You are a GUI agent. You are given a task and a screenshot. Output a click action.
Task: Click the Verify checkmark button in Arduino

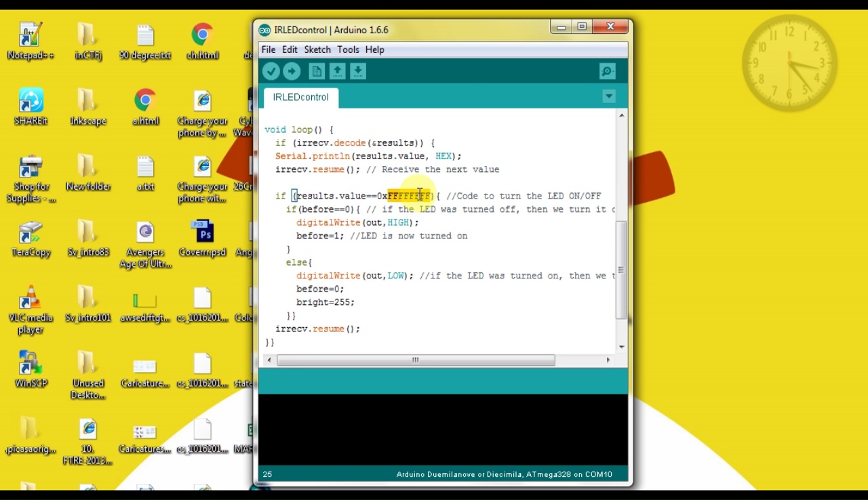[271, 71]
